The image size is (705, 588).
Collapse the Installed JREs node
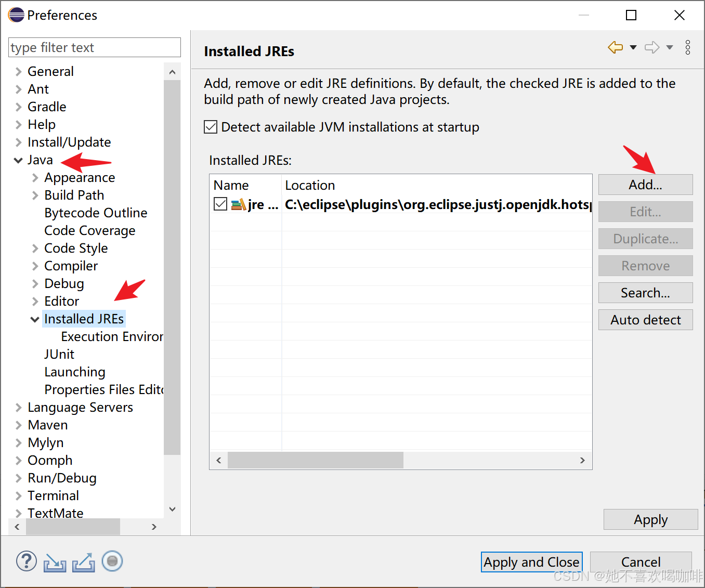tap(35, 319)
